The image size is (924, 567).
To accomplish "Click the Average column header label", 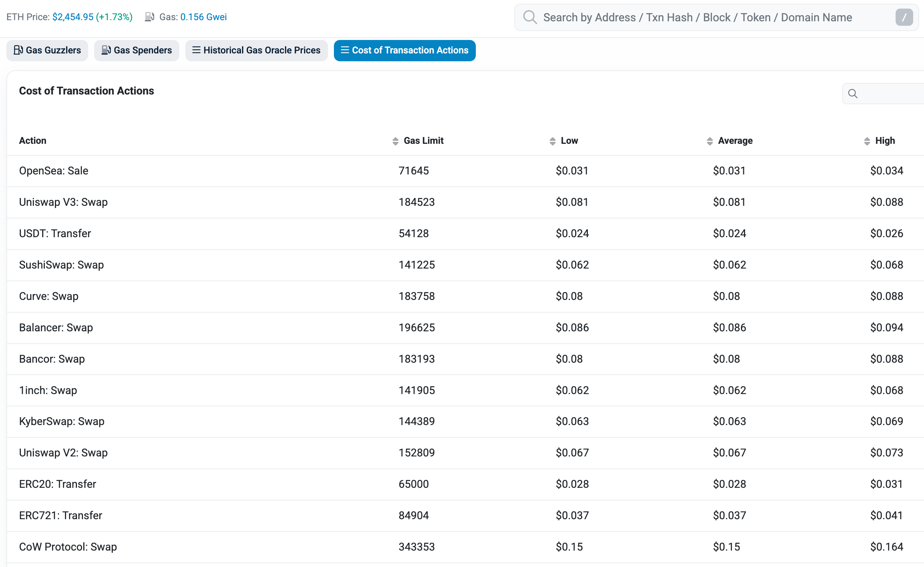I will click(x=735, y=140).
